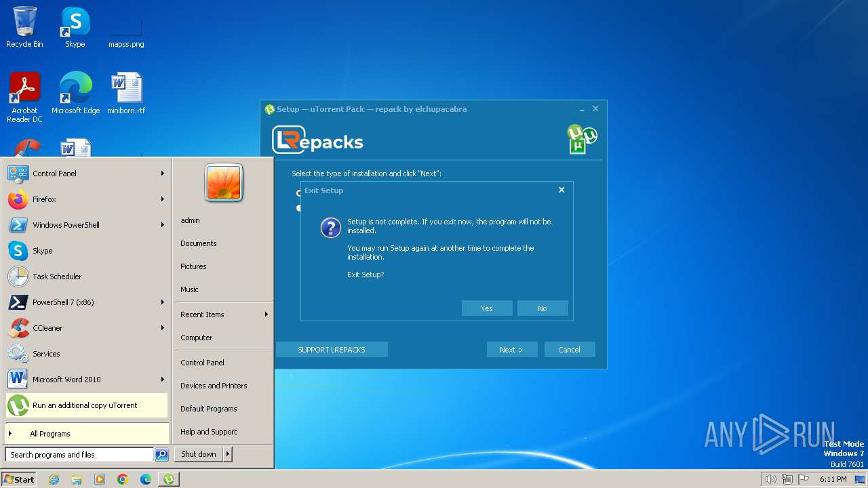This screenshot has width=868, height=488.
Task: Open Edge from the taskbar
Action: tap(146, 479)
